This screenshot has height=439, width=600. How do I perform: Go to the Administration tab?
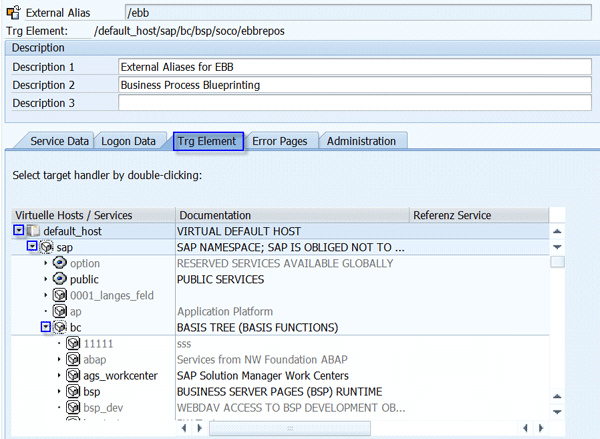(x=361, y=141)
